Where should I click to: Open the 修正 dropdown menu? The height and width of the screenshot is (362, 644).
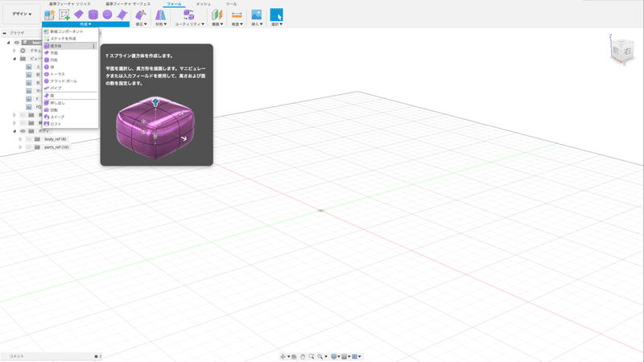pyautogui.click(x=141, y=24)
